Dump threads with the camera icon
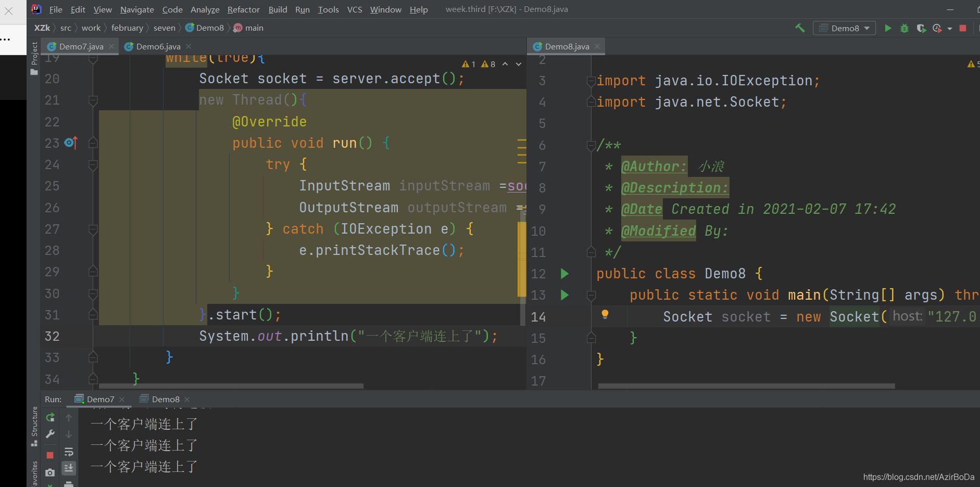Viewport: 980px width, 487px height. (x=50, y=472)
